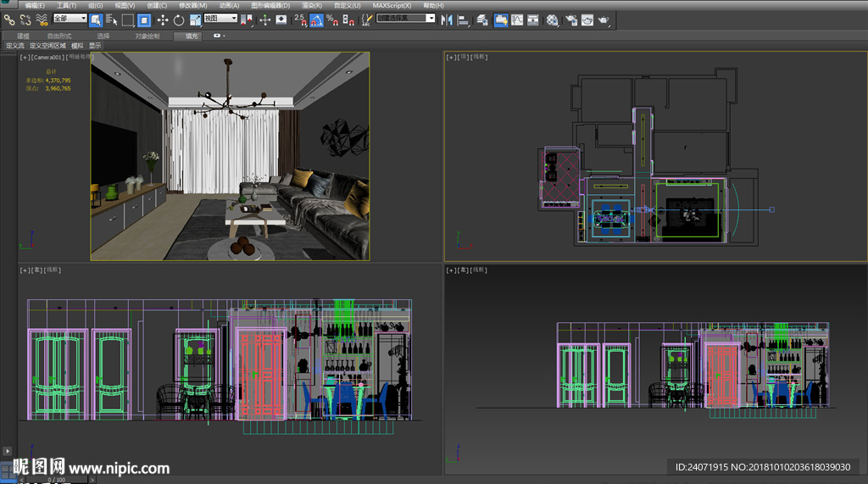Click the 定义空闲区域 button
The width and height of the screenshot is (868, 484).
click(47, 46)
